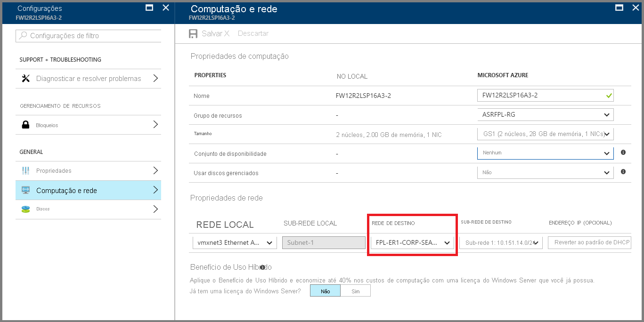
Task: Click the ENDEREÇO IP (OPCIONAL) label
Action: [580, 223]
